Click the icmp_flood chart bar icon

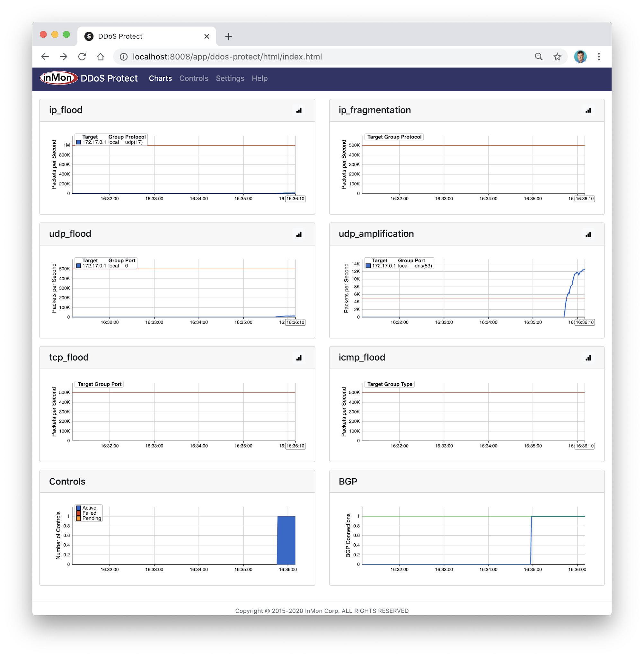click(588, 358)
